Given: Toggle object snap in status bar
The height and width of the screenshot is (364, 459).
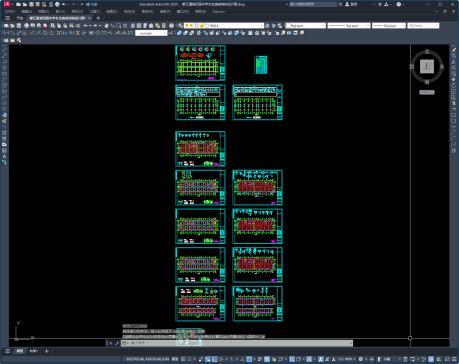Looking at the screenshot, I should click(249, 359).
